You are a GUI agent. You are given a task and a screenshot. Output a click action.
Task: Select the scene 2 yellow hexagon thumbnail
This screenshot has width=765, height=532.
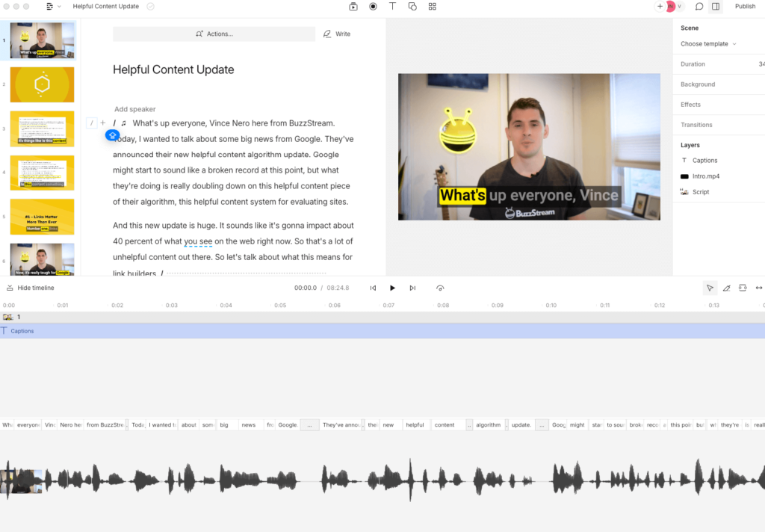point(42,84)
